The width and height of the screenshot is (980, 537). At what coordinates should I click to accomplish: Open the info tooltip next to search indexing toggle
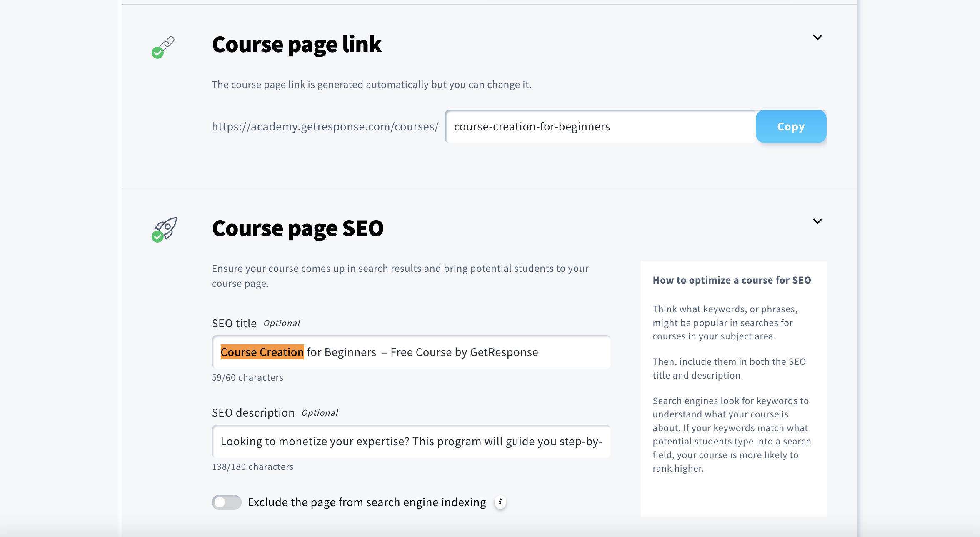500,502
